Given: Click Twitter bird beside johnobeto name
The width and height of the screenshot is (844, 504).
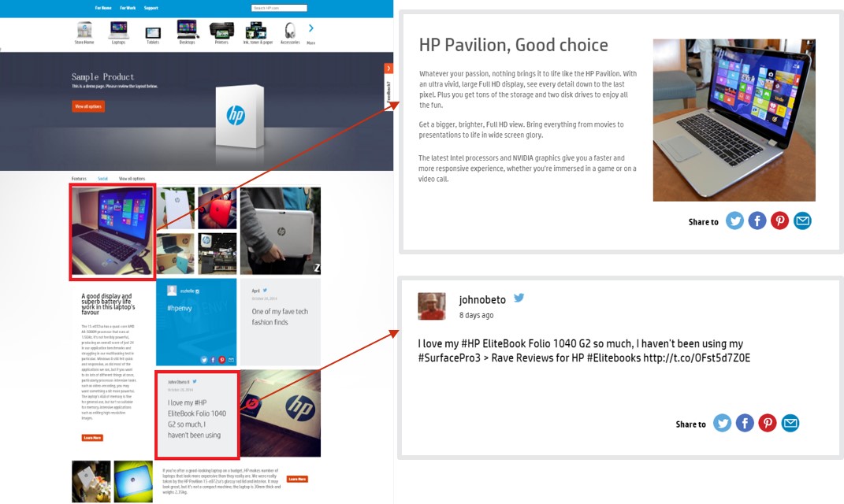Looking at the screenshot, I should pos(519,298).
